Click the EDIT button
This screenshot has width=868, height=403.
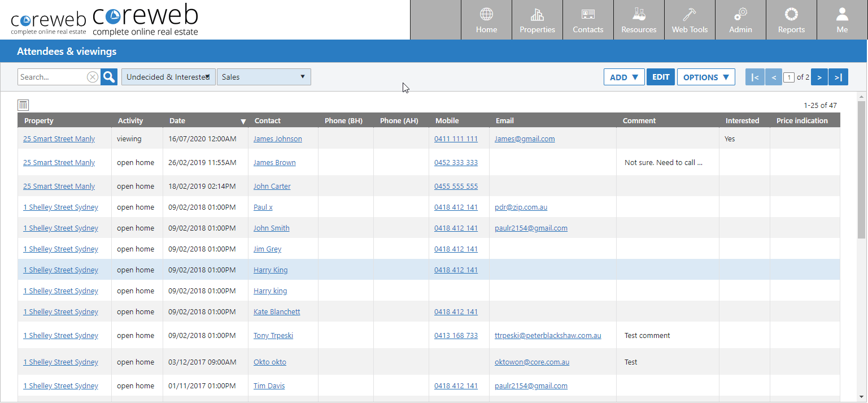(x=661, y=77)
